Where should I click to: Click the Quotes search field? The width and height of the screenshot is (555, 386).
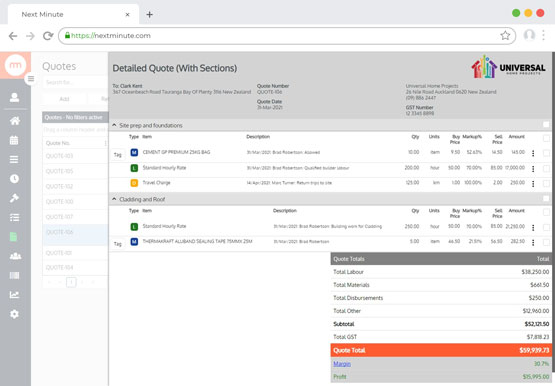click(x=75, y=82)
